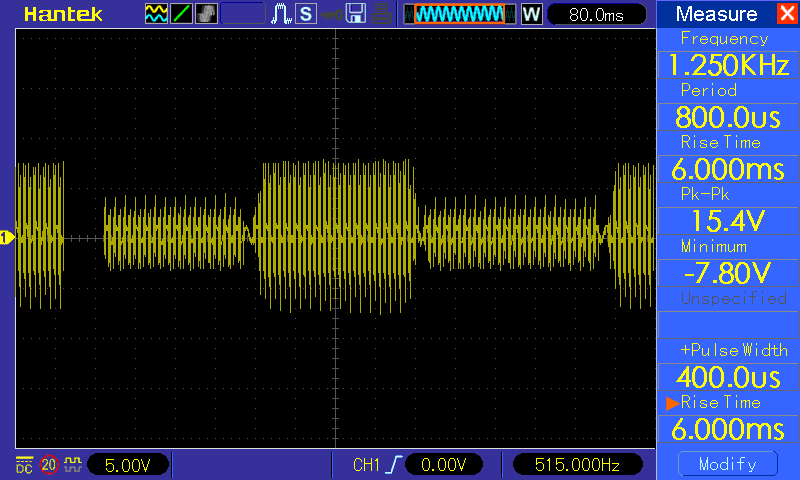Click the probe attenuation icon in the bottom bar

pos(72,465)
